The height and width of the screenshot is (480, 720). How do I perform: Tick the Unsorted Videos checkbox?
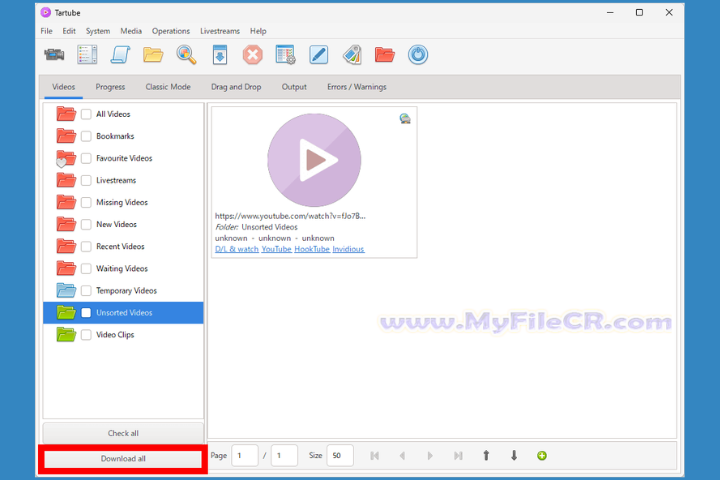(86, 312)
